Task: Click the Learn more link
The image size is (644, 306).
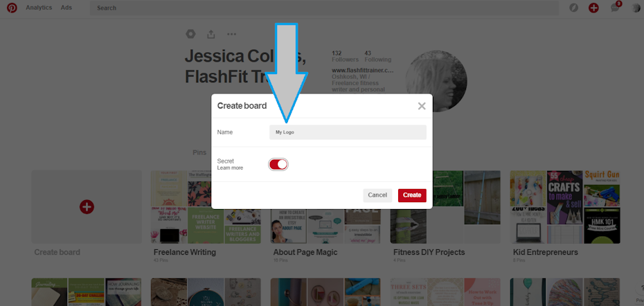Action: pos(230,168)
